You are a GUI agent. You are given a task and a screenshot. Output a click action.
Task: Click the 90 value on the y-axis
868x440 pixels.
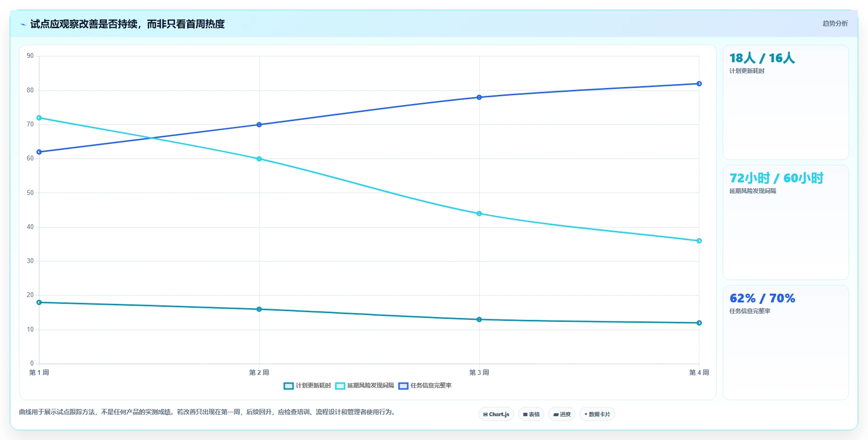tap(30, 56)
